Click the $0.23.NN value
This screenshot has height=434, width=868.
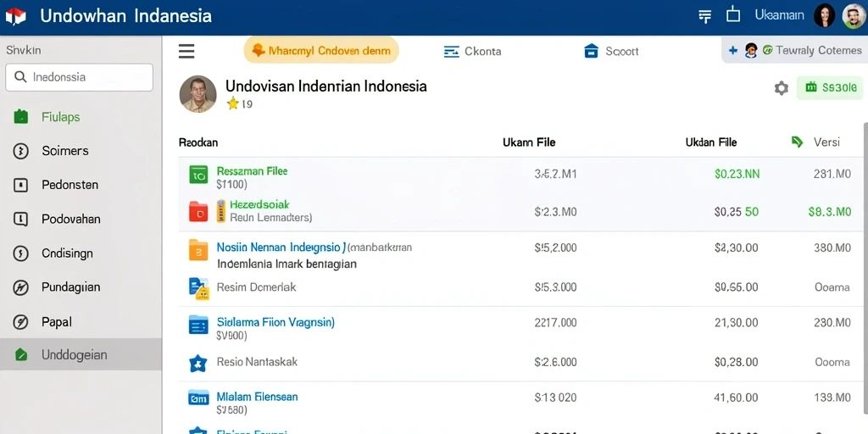tap(737, 174)
